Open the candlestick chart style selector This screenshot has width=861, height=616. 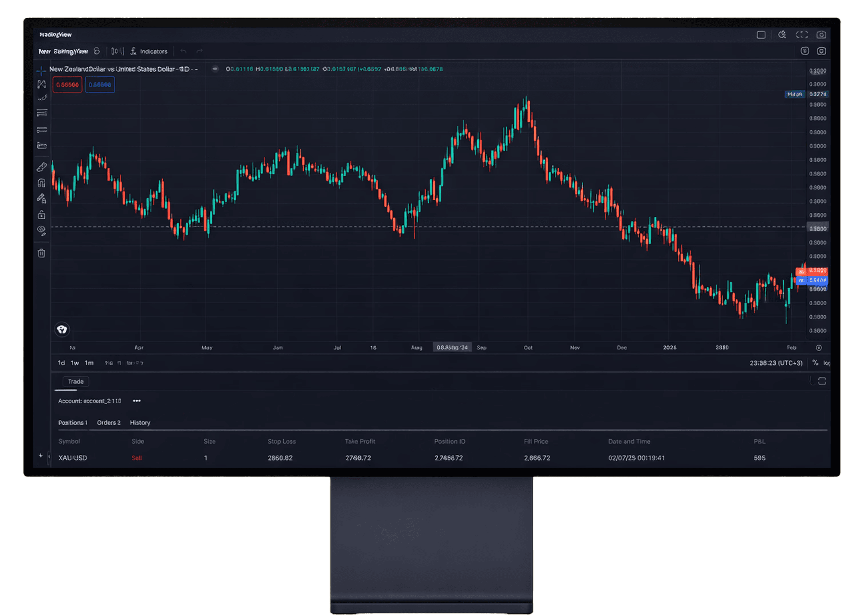pos(117,51)
